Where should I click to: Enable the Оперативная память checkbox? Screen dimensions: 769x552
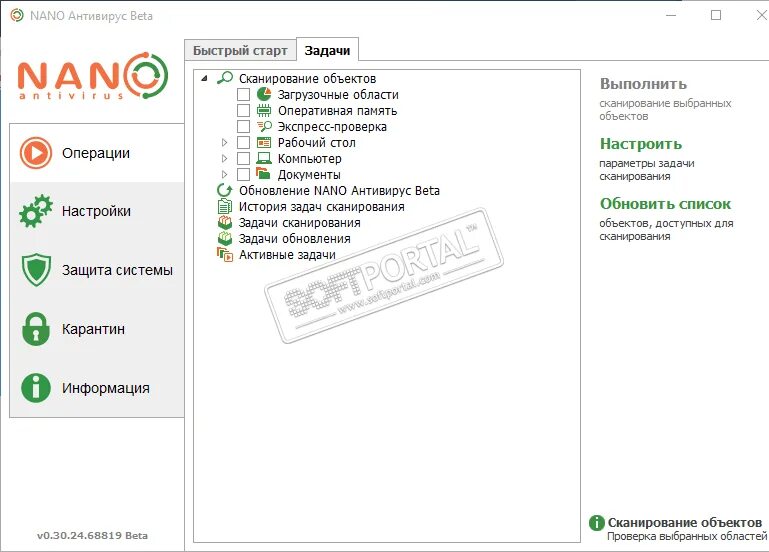(243, 111)
